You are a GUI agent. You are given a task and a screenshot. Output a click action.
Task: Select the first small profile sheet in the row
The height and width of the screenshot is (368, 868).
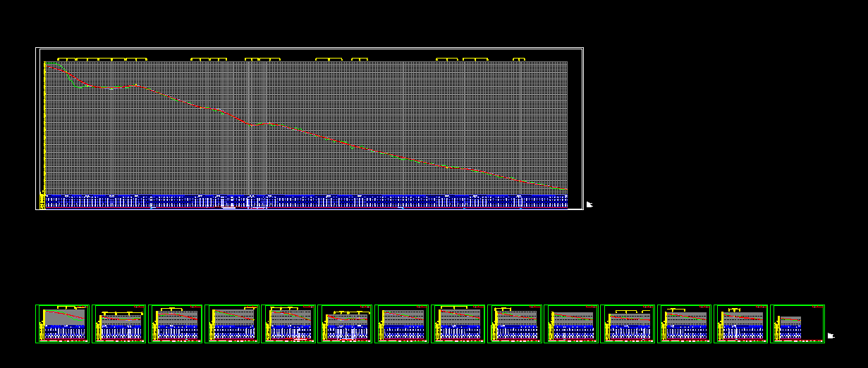click(62, 324)
